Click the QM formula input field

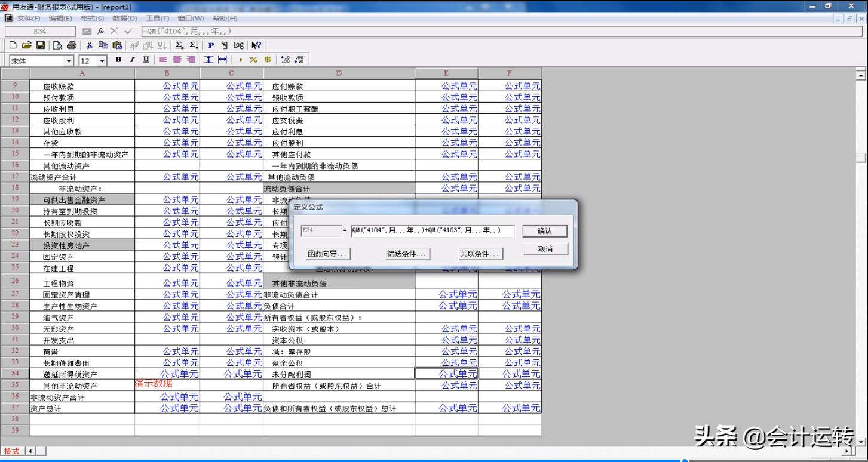[x=436, y=232]
